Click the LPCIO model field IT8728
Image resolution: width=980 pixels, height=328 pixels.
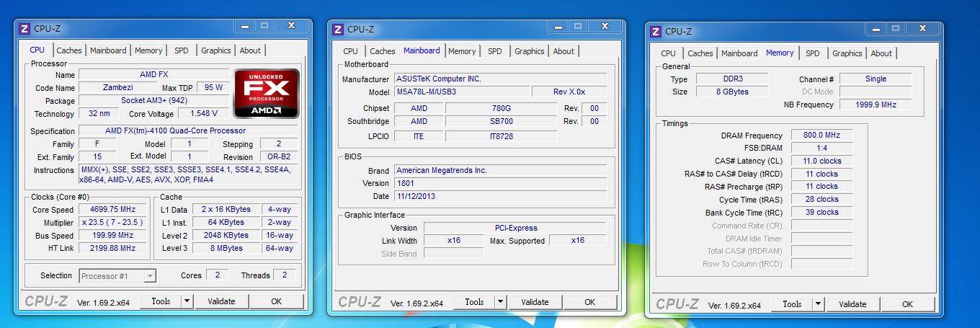click(x=501, y=136)
